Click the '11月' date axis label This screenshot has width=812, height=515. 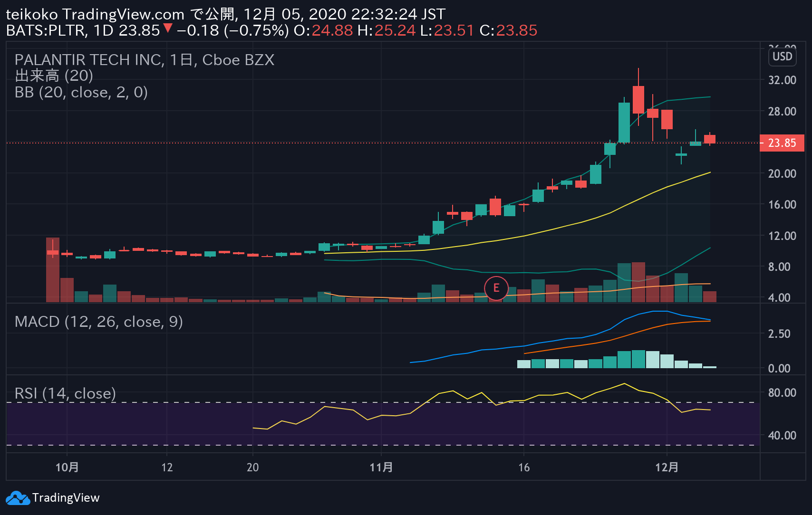pos(381,467)
